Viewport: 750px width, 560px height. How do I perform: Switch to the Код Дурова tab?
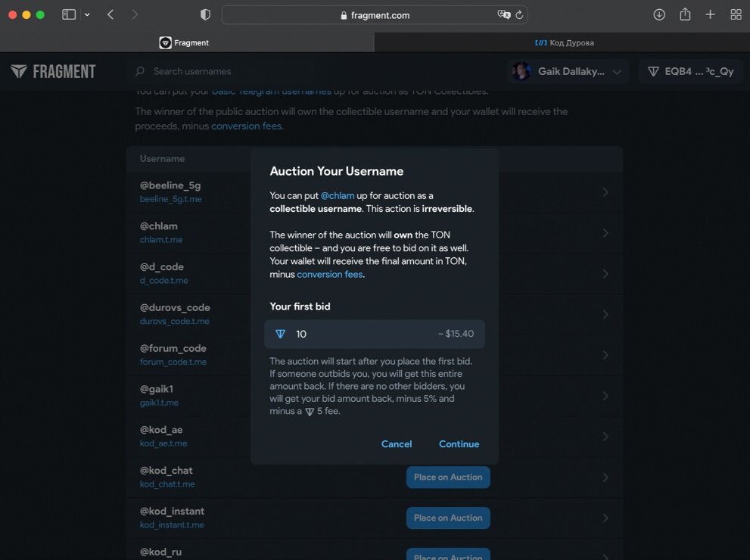564,42
